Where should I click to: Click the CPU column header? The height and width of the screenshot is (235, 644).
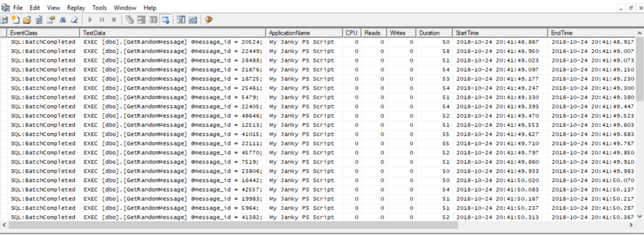coord(352,33)
